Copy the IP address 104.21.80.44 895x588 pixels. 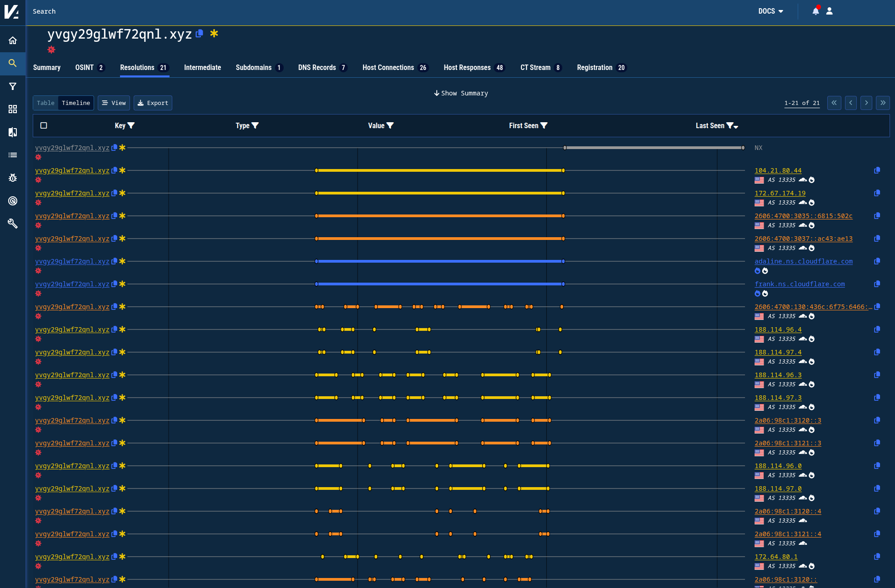(x=877, y=170)
